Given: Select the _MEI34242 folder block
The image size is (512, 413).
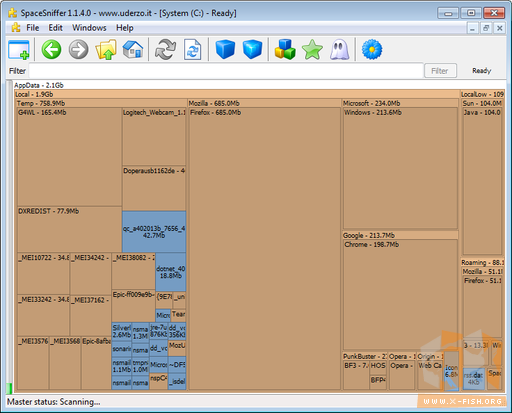Looking at the screenshot, I should 90,273.
